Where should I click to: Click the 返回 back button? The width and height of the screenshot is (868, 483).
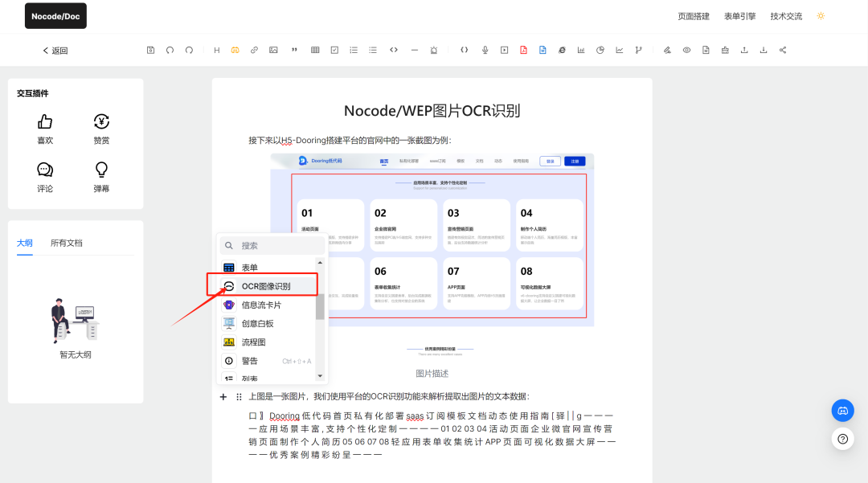53,50
